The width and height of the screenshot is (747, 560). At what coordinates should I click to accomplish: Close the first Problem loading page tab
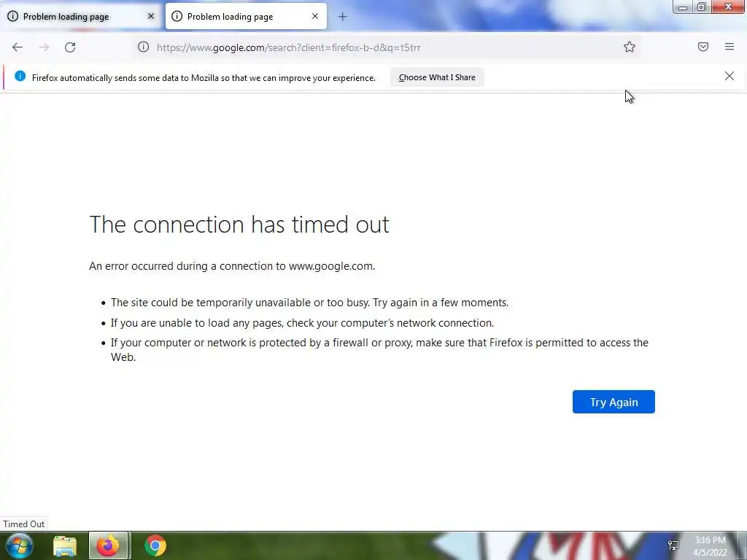151,16
